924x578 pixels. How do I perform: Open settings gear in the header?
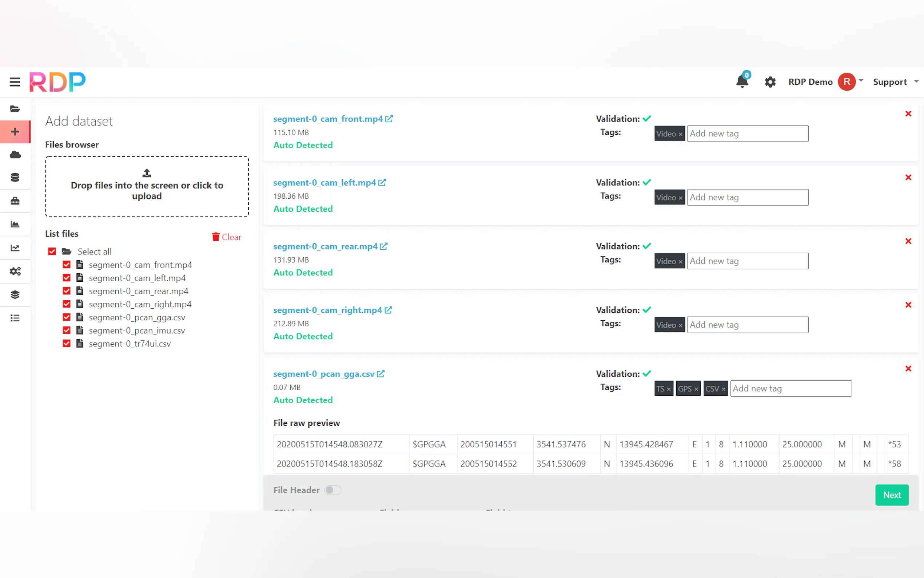coord(770,82)
